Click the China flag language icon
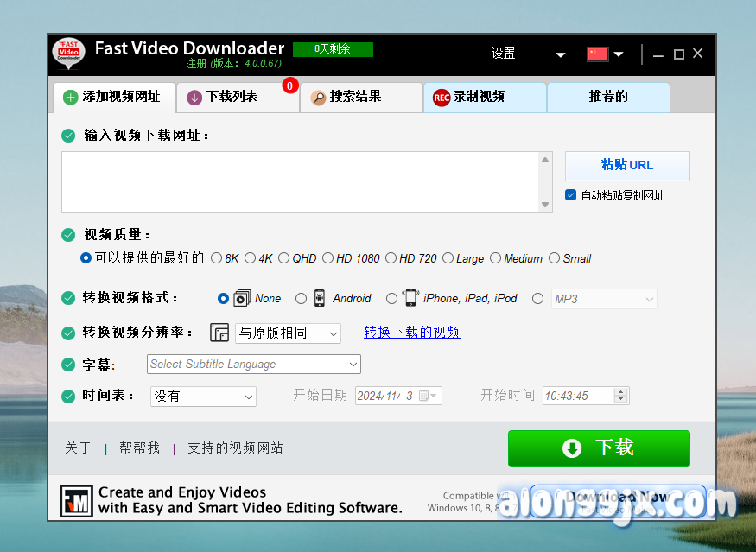 click(597, 54)
